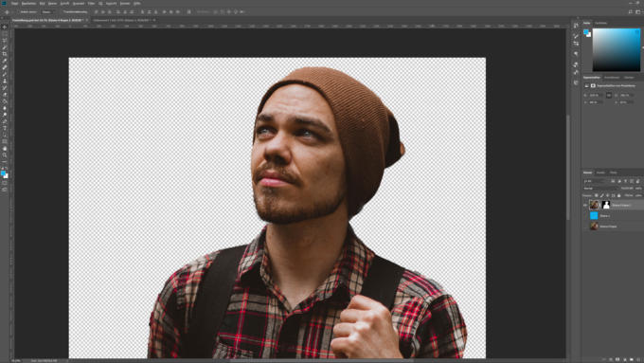This screenshot has width=644, height=363.
Task: Pick a shade in the Color panel field
Action: click(x=617, y=49)
